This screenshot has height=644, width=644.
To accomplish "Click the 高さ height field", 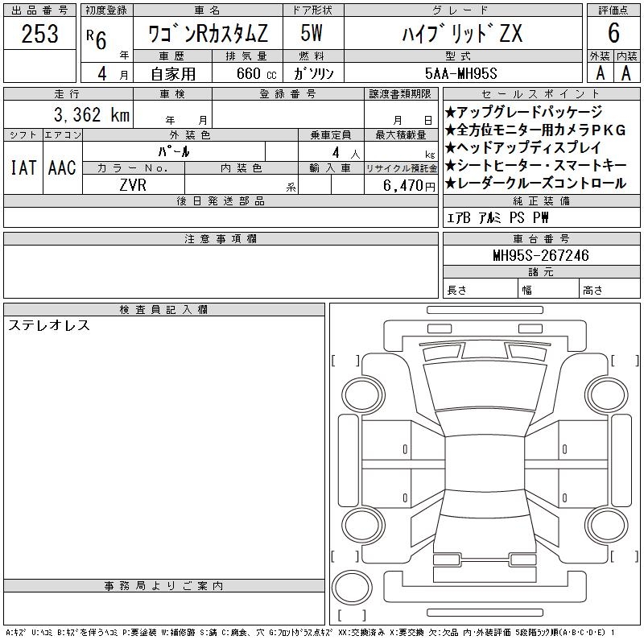I will tap(609, 290).
